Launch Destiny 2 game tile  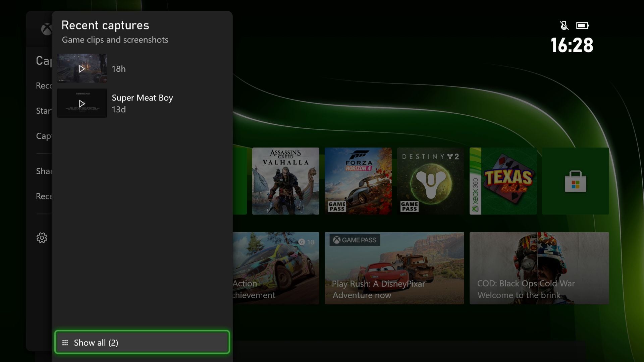(x=431, y=181)
